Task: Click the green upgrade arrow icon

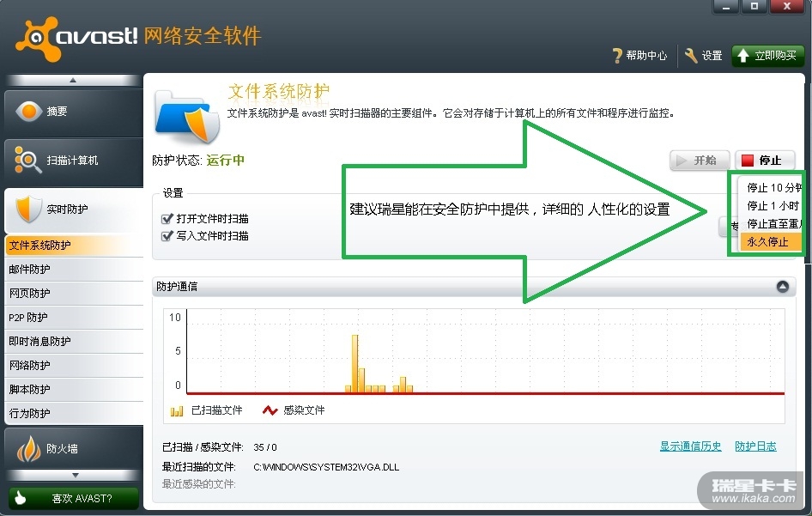Action: [743, 56]
